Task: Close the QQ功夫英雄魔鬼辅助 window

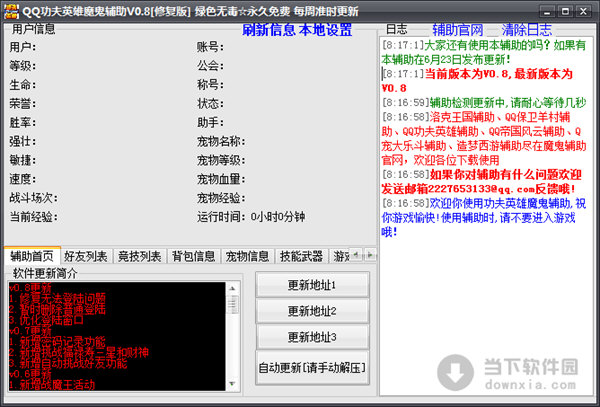Action: (x=584, y=12)
